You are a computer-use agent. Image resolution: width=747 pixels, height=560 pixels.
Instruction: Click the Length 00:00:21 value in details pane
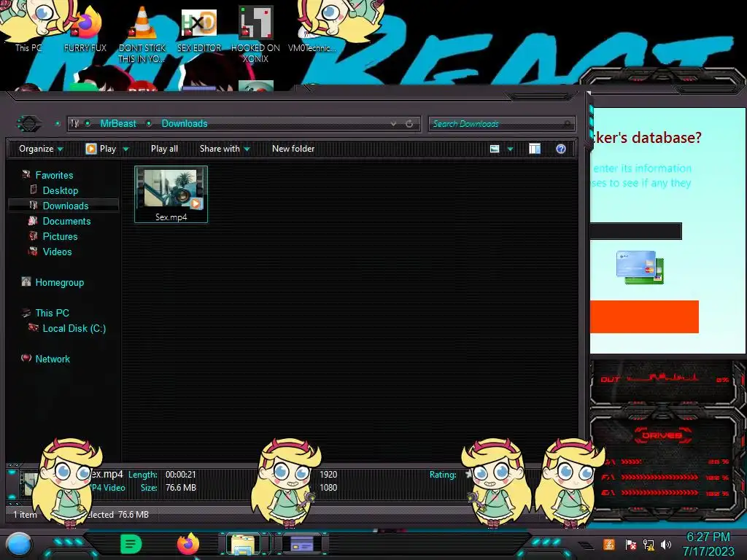(x=181, y=474)
